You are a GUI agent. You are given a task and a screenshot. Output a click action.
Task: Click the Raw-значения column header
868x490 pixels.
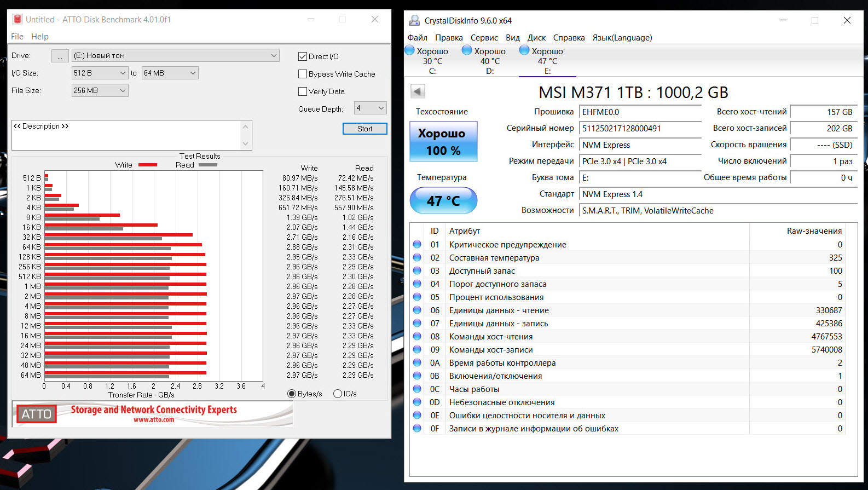(x=814, y=231)
